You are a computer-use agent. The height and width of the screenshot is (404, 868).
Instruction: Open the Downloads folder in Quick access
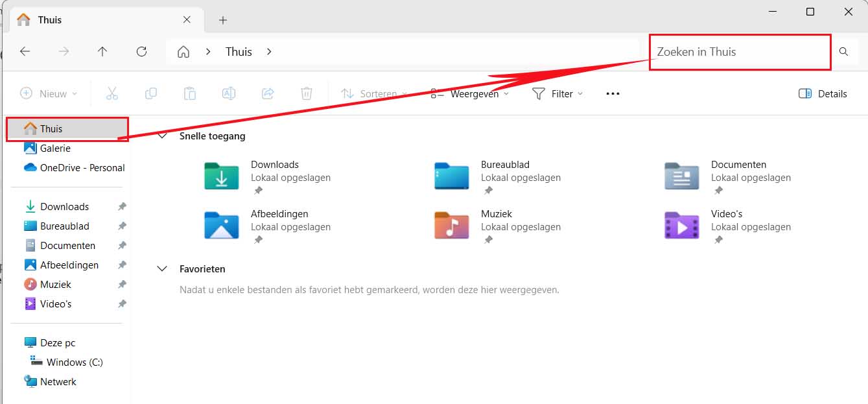tap(222, 176)
